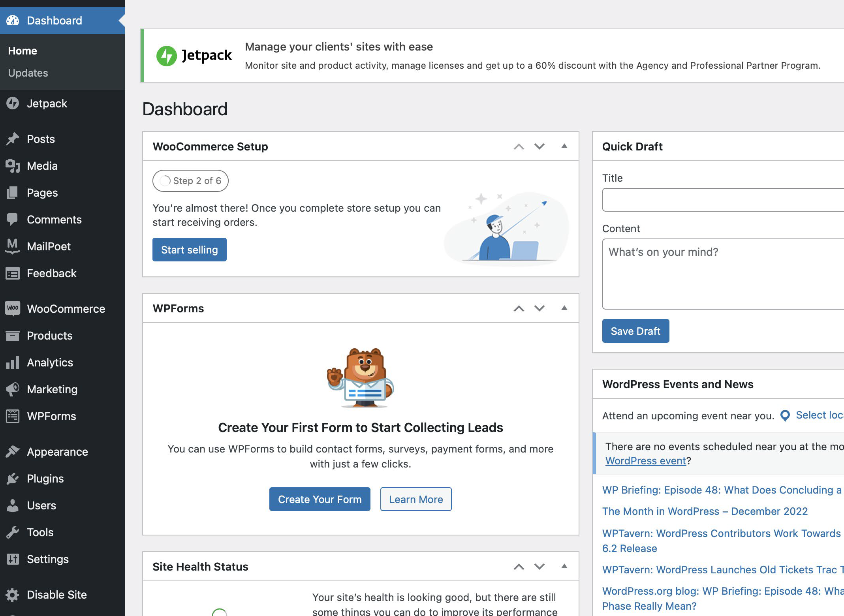844x616 pixels.
Task: Click the WooCommerce Woo badge icon
Action: 13,308
